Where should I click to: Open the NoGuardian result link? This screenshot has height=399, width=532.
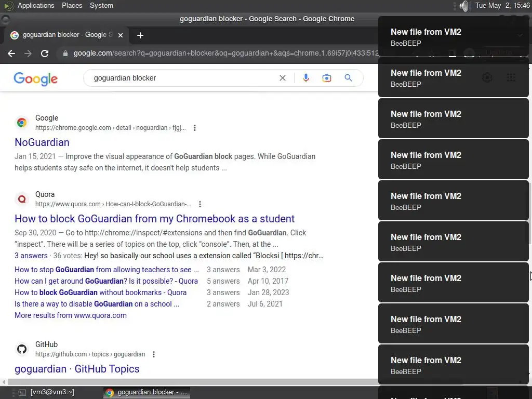click(x=42, y=142)
